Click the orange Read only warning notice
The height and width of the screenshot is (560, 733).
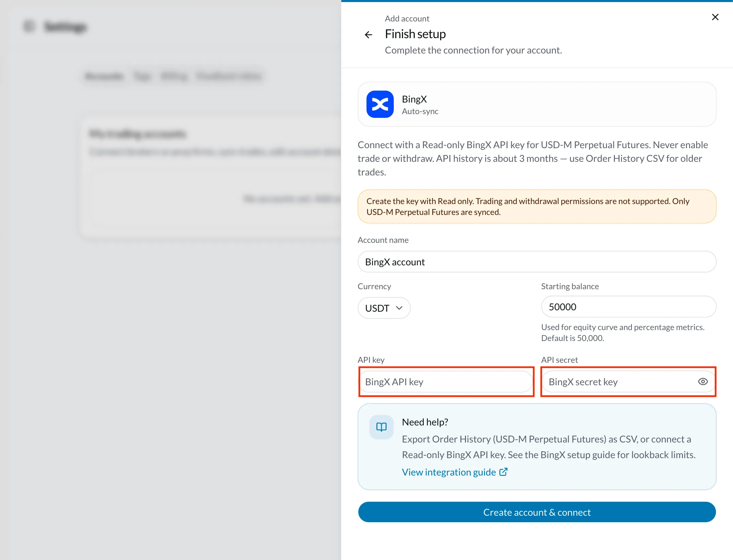(x=537, y=206)
